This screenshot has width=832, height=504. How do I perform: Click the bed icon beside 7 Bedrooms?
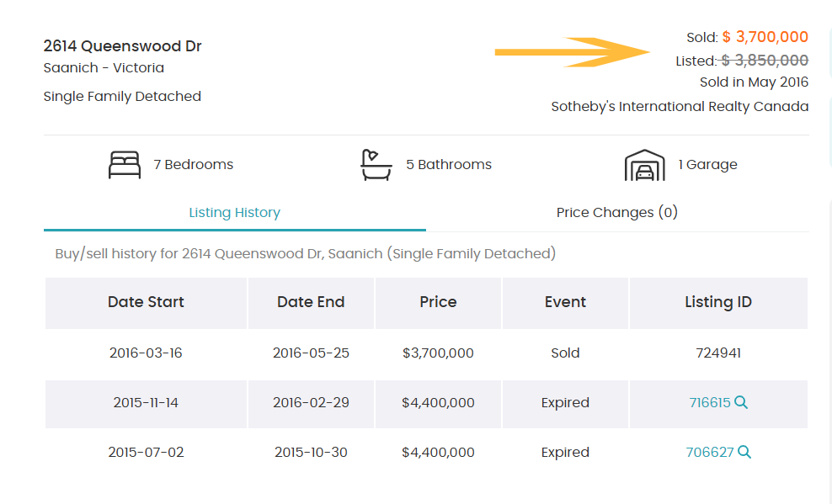[x=125, y=164]
